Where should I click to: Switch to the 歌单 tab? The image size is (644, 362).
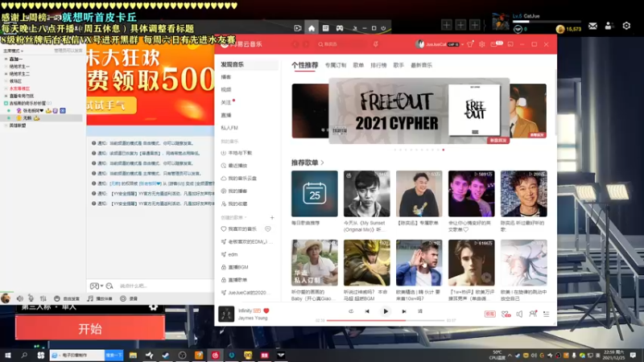click(358, 65)
